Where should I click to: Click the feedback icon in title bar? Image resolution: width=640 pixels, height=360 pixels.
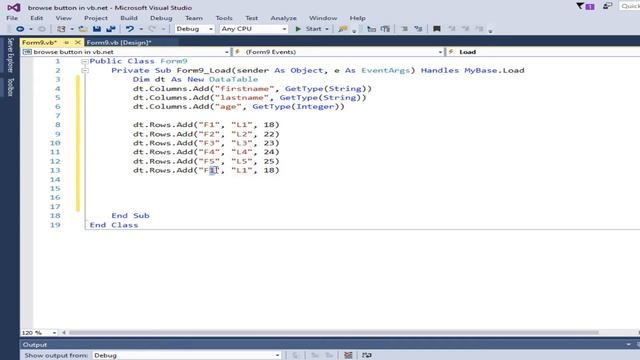[x=608, y=6]
